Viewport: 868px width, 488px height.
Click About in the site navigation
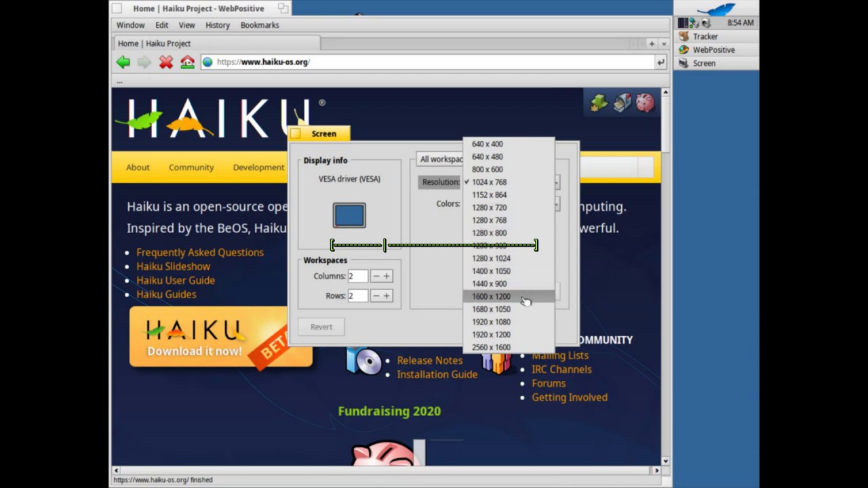pyautogui.click(x=138, y=167)
